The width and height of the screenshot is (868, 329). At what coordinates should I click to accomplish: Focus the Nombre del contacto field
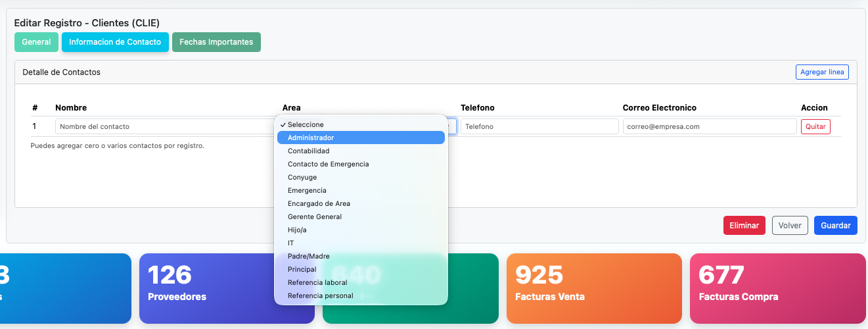tap(164, 126)
